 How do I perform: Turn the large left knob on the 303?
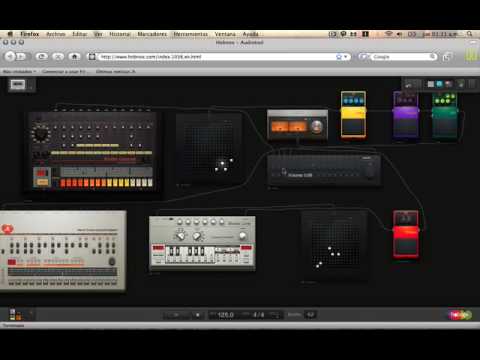tap(180, 236)
